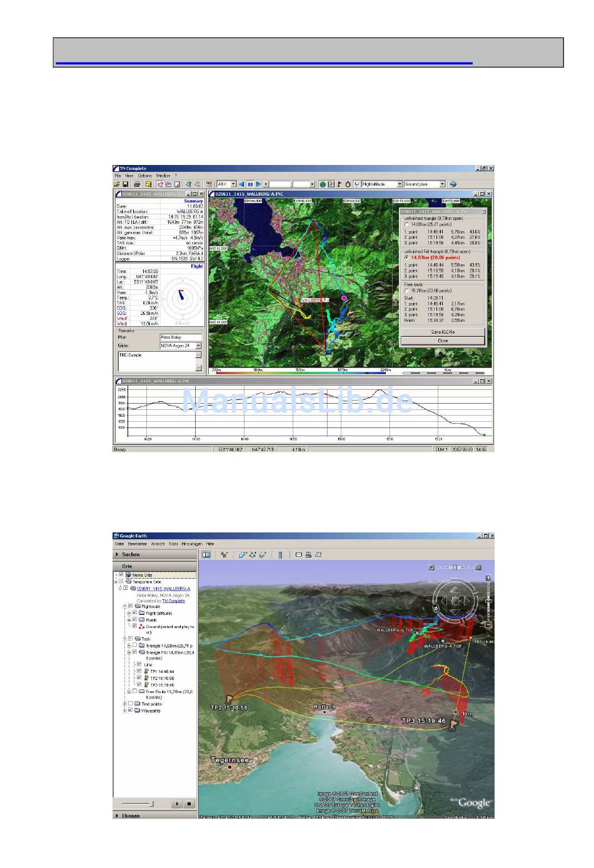Image resolution: width=594 pixels, height=868 pixels.
Task: Toggle the Triangle 14,69km checkbox
Action: (x=134, y=646)
